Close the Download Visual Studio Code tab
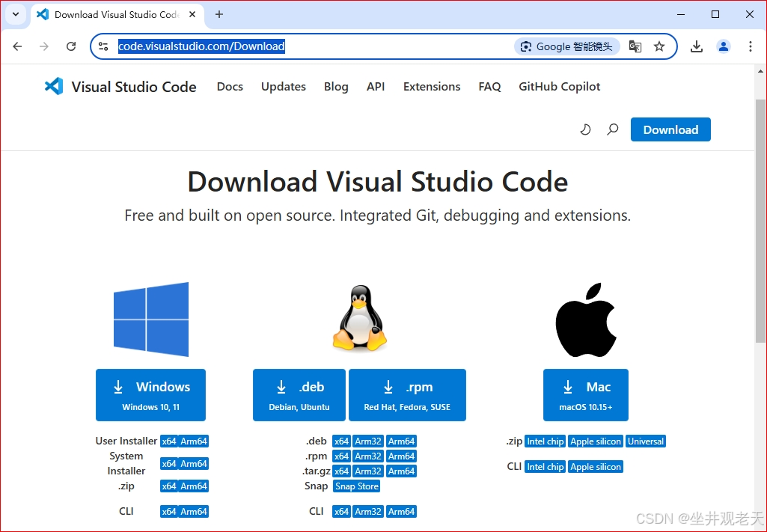Viewport: 767px width, 532px height. click(x=193, y=15)
